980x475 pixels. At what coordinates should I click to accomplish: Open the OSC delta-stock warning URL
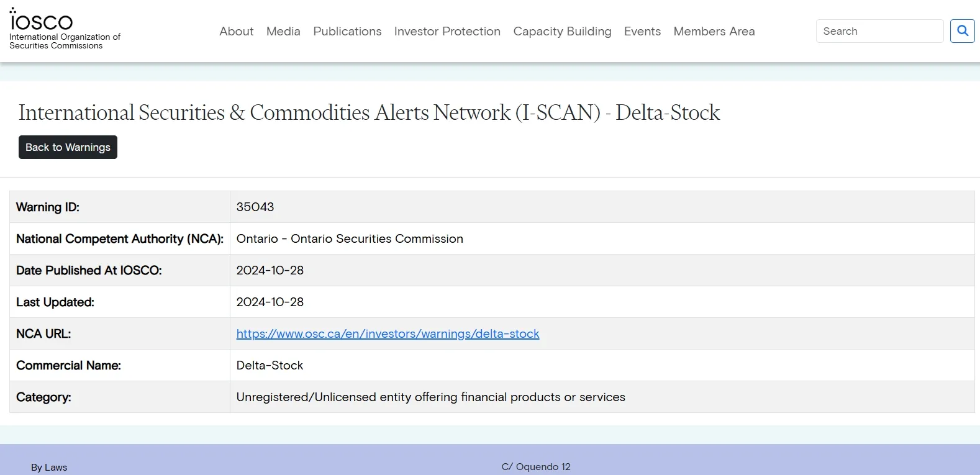[388, 333]
